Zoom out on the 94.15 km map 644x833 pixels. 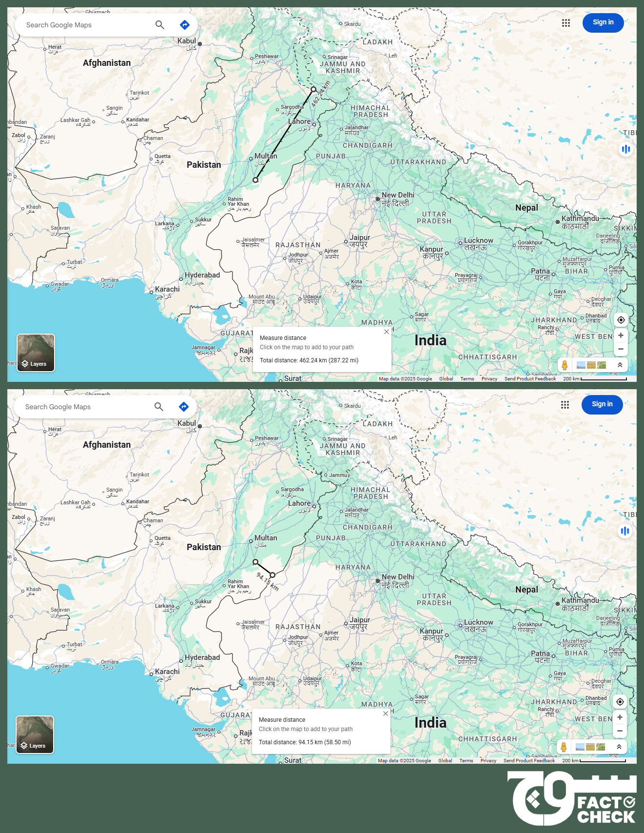(620, 731)
